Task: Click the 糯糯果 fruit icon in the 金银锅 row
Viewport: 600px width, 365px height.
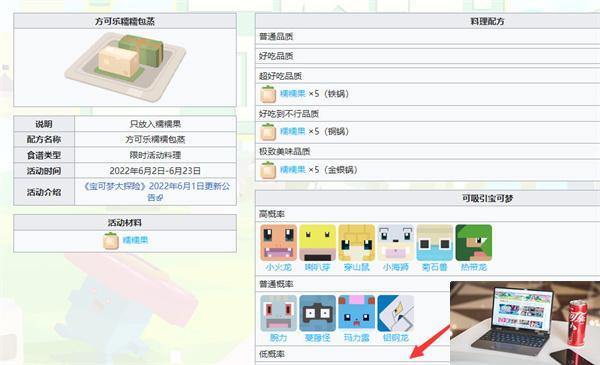Action: click(268, 170)
